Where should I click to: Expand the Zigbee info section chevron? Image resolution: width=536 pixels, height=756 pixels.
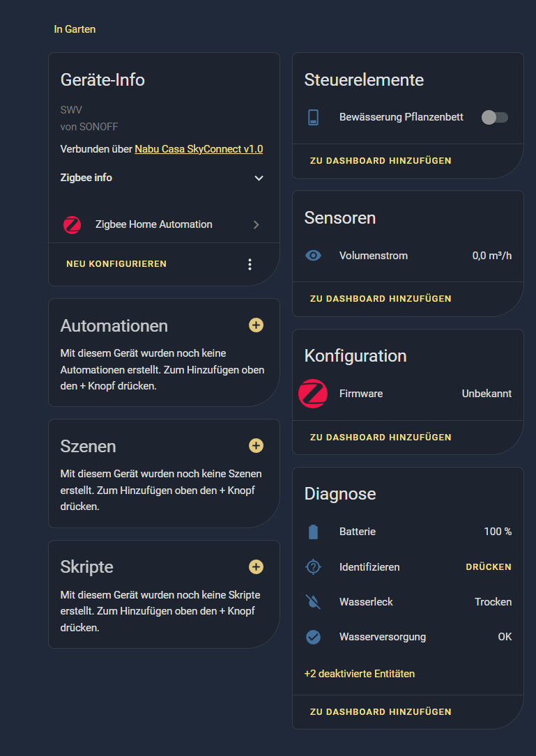pos(259,178)
